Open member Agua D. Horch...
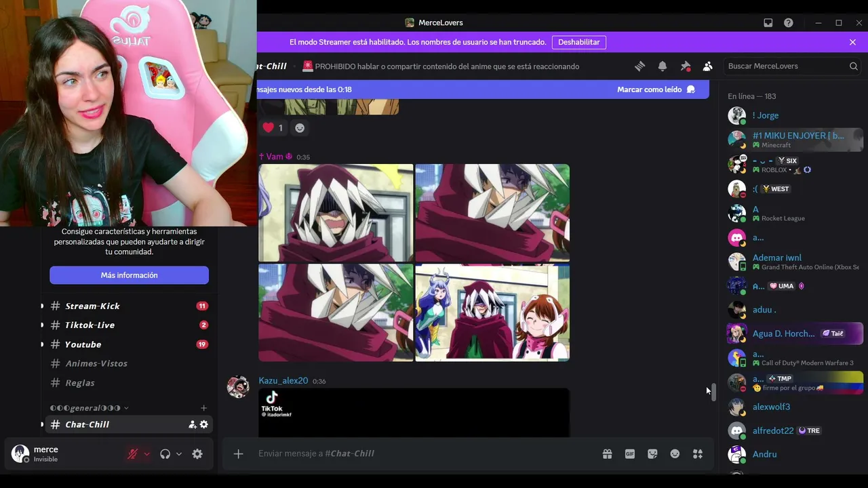 pos(793,333)
